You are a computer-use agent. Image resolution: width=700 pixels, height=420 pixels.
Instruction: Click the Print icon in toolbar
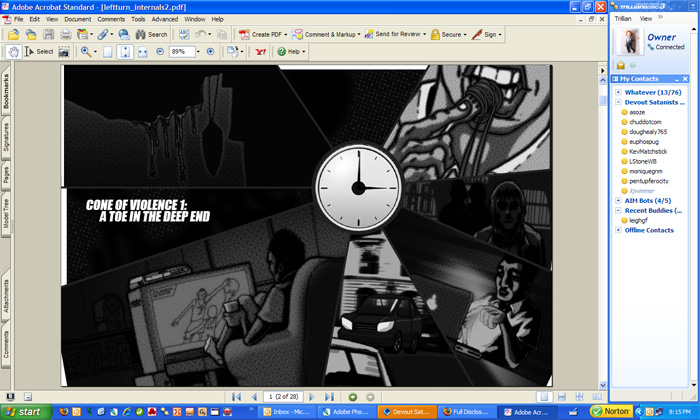(x=65, y=34)
